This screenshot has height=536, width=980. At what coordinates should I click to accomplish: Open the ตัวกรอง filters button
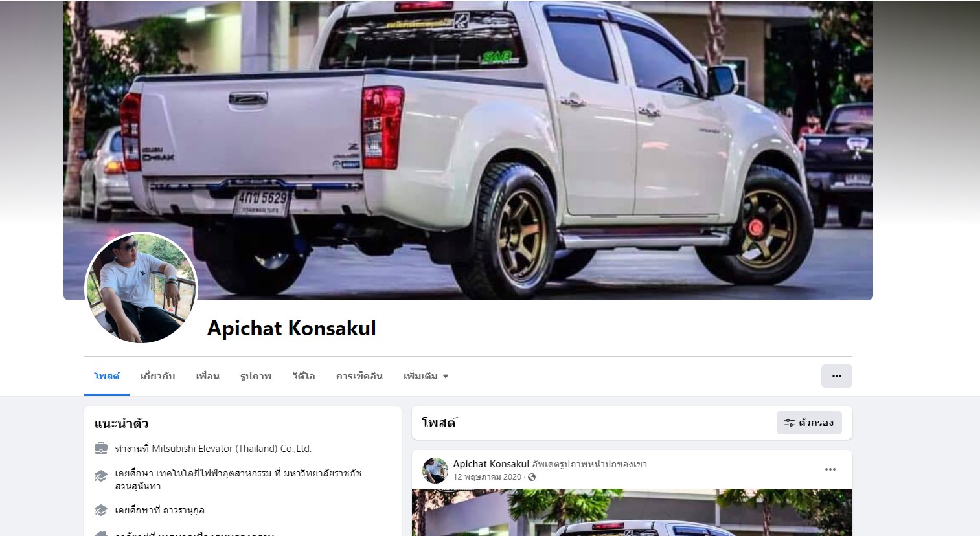click(x=809, y=423)
